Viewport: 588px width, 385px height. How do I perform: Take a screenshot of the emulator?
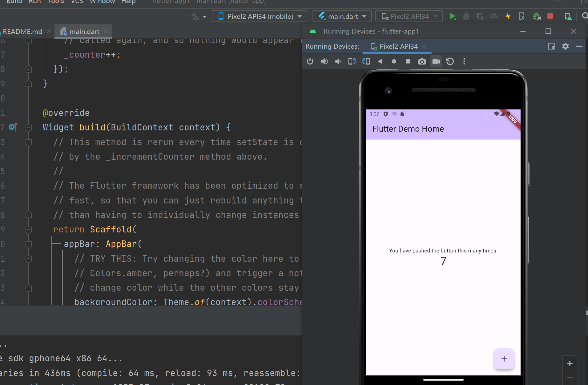point(421,61)
